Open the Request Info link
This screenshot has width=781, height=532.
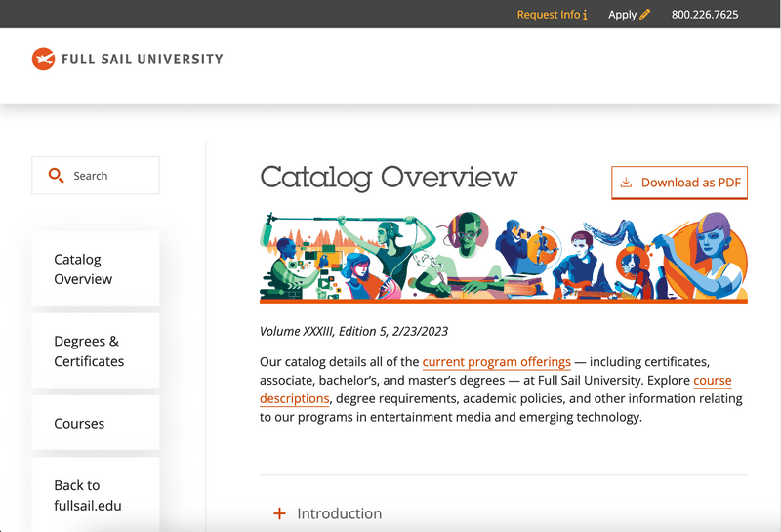(x=552, y=15)
